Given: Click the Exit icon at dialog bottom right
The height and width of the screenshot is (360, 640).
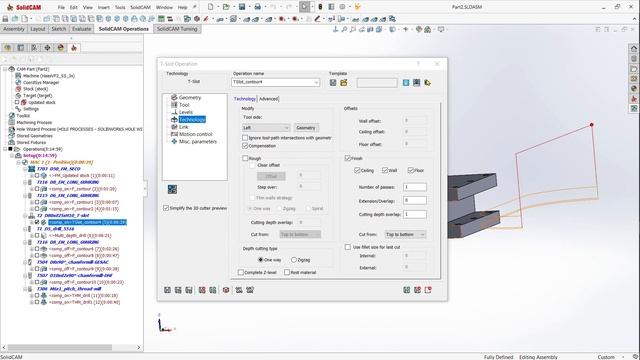Looking at the screenshot, I should [x=428, y=290].
